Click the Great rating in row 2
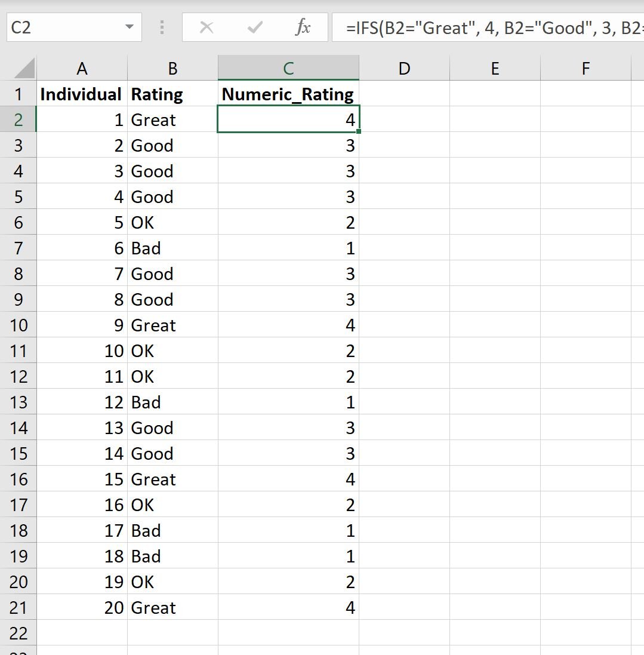 coord(172,119)
